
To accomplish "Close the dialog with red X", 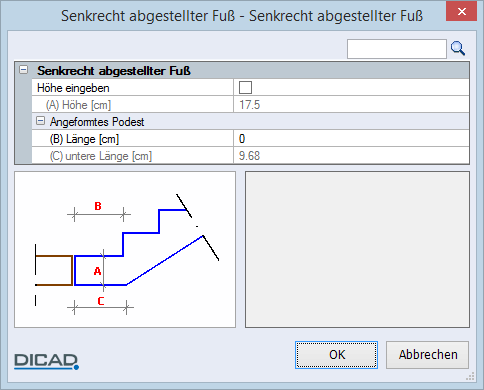I will pos(462,12).
